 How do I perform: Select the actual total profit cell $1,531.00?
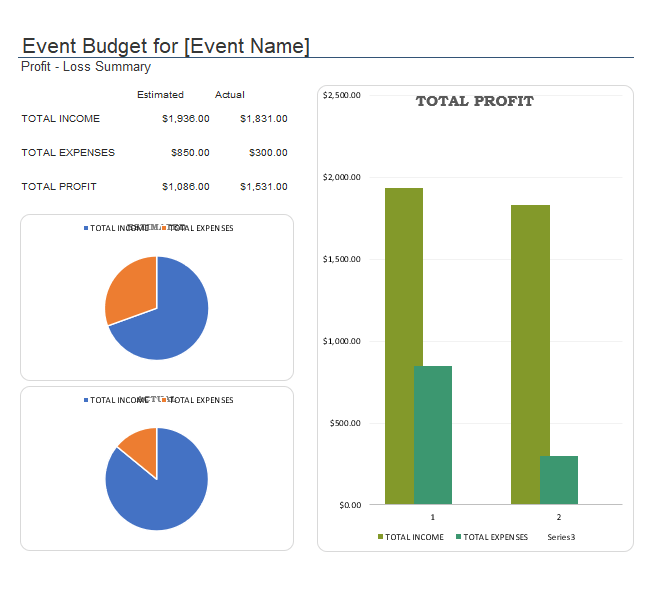click(263, 187)
